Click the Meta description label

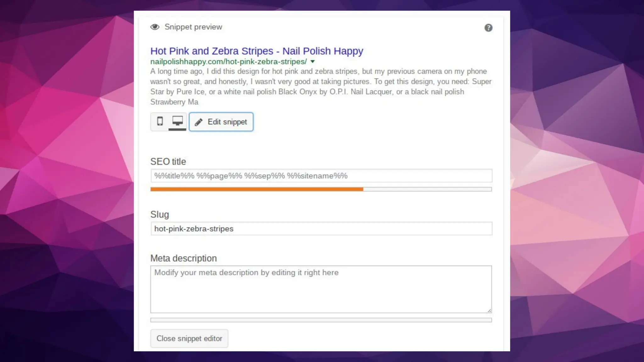(x=183, y=258)
